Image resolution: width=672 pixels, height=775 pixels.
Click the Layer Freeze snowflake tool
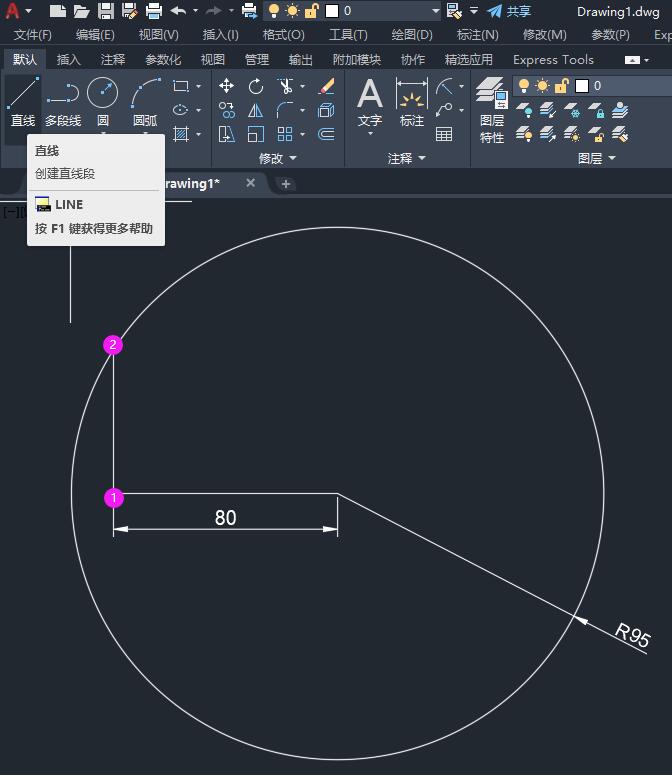tap(572, 110)
